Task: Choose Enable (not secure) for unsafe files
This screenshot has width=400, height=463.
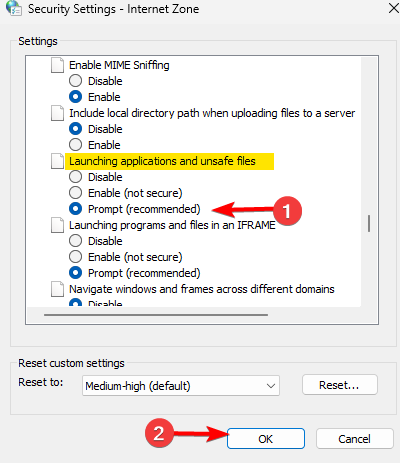Action: pos(75,193)
